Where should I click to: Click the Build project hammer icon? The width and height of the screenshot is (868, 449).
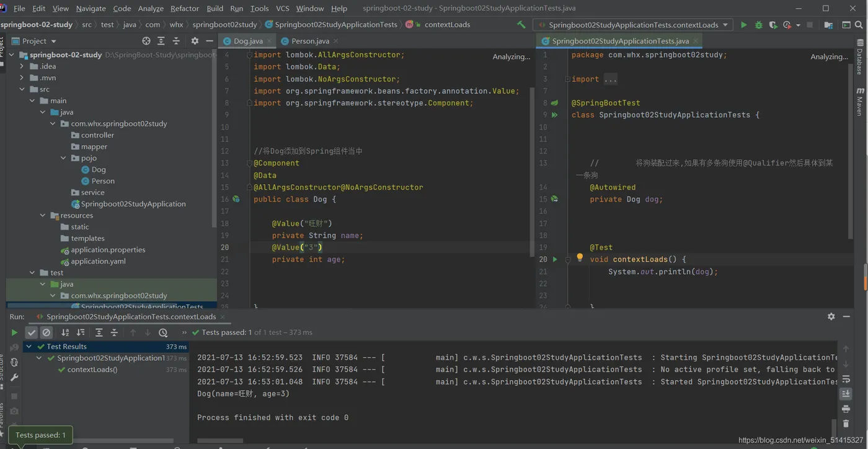coord(521,25)
